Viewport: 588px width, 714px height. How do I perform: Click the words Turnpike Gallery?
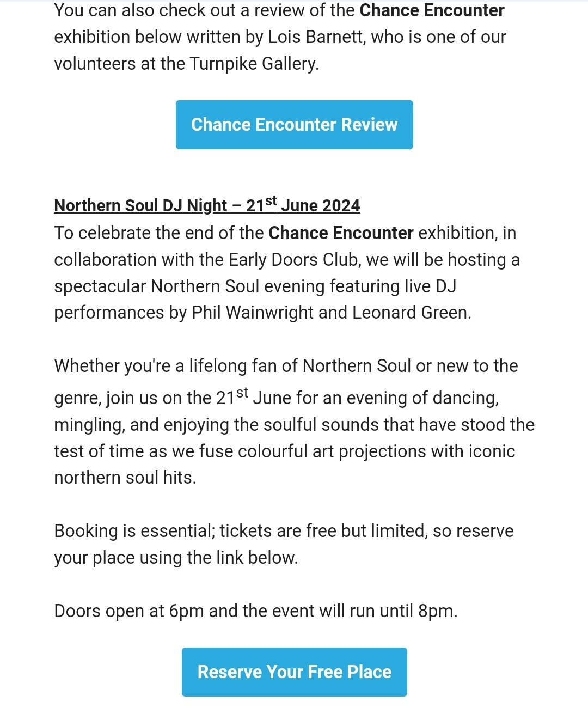pos(253,64)
